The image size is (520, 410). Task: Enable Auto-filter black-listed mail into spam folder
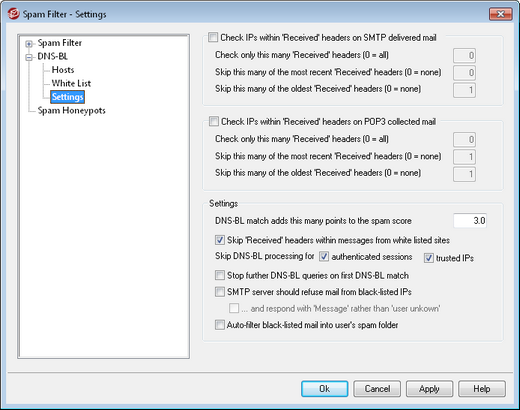tap(220, 324)
